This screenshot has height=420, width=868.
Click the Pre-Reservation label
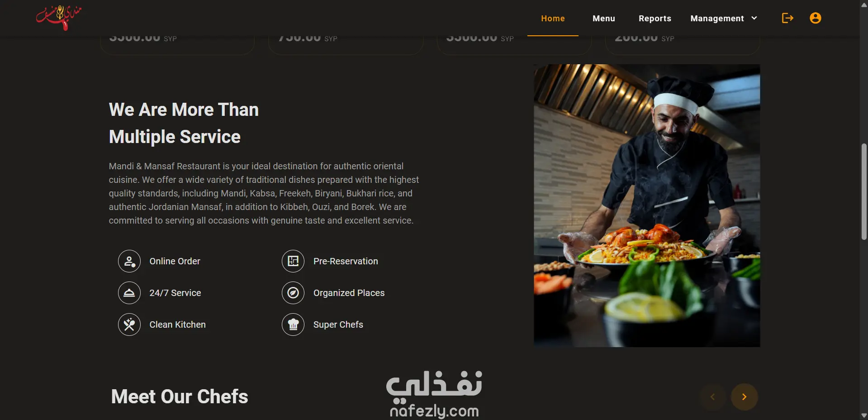(346, 261)
